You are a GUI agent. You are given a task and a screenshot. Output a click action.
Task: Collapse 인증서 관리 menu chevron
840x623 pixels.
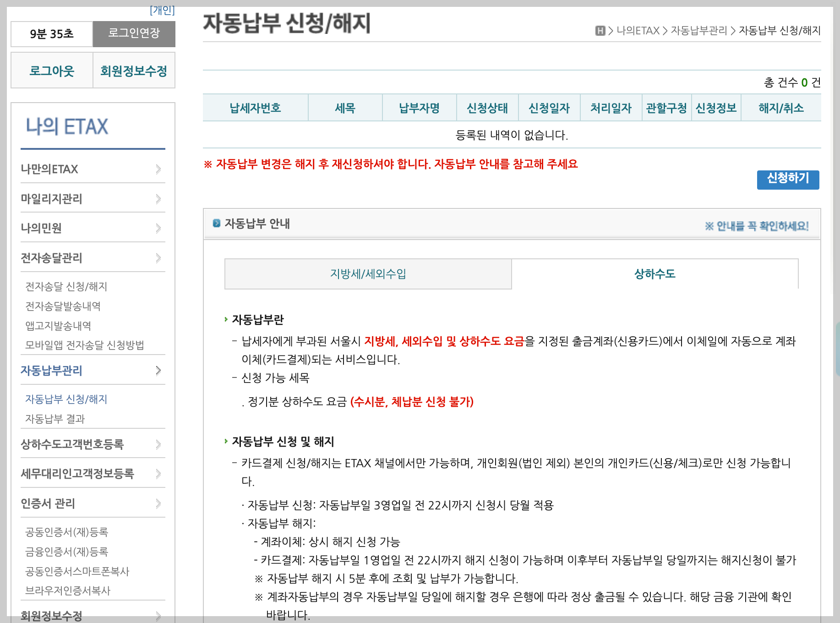(158, 503)
